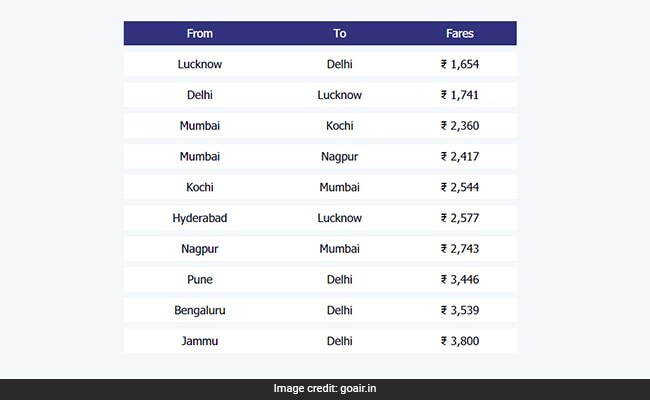Click Kochi in the To column
The width and height of the screenshot is (650, 400).
(x=340, y=126)
